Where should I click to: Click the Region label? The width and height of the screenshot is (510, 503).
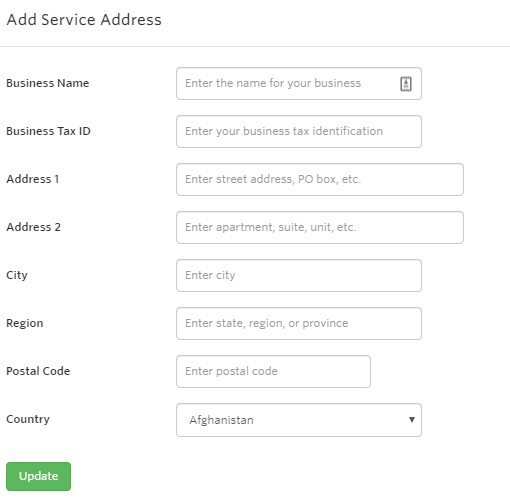click(25, 323)
